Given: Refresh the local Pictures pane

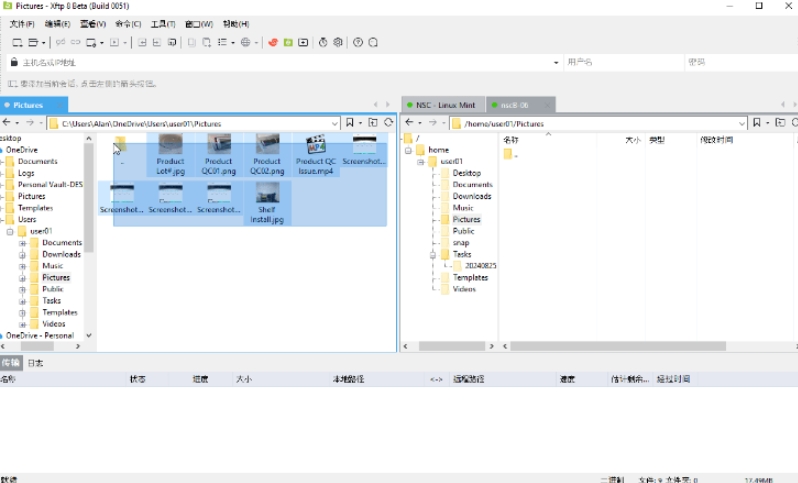Looking at the screenshot, I should click(x=388, y=123).
